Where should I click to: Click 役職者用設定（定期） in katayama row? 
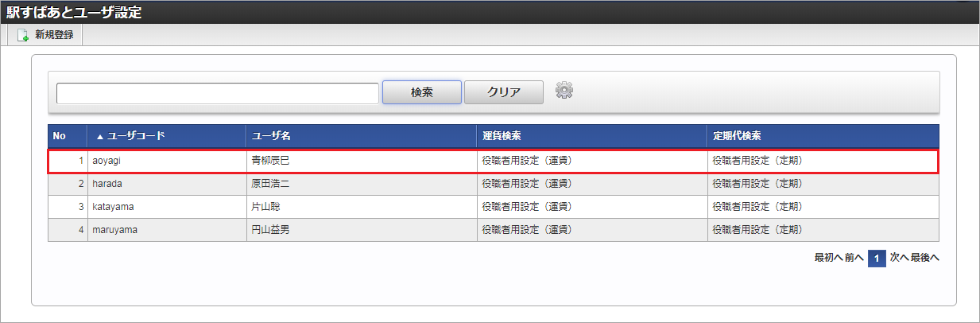click(x=757, y=207)
